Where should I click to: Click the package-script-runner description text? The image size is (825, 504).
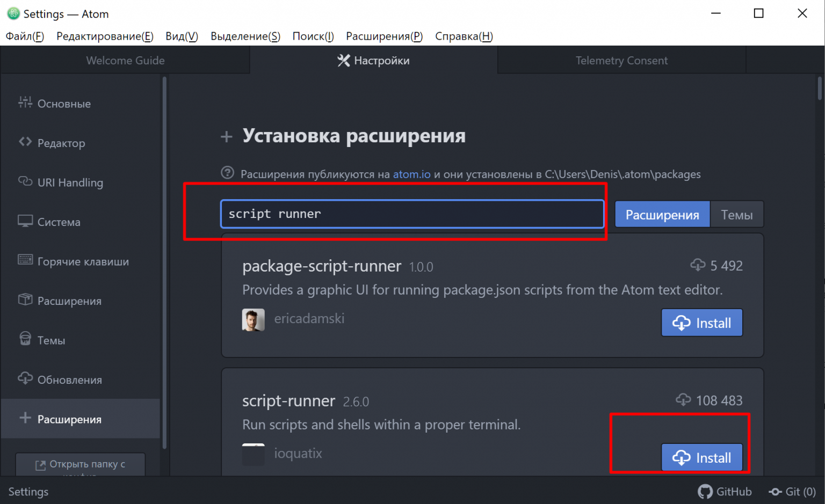(x=482, y=290)
